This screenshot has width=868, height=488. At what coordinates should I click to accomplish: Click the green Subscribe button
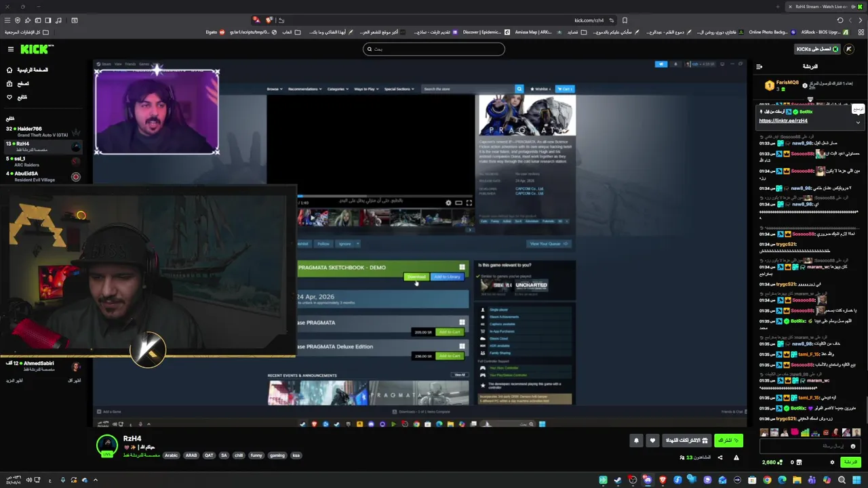click(x=728, y=441)
